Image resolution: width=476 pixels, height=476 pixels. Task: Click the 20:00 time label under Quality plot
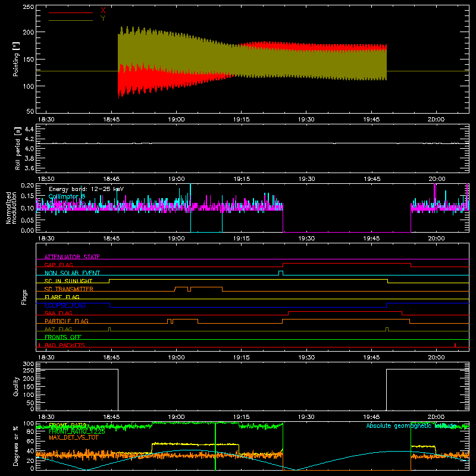pos(436,417)
